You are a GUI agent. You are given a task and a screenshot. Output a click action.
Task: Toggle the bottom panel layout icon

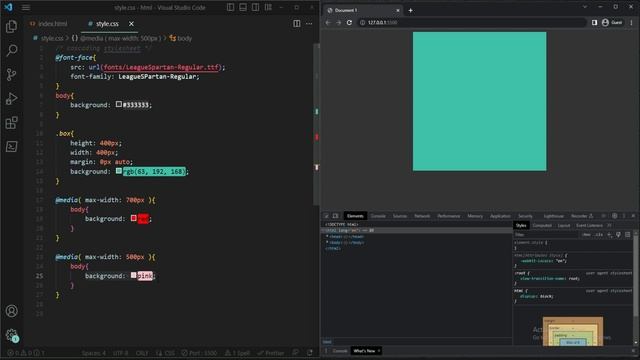243,7
